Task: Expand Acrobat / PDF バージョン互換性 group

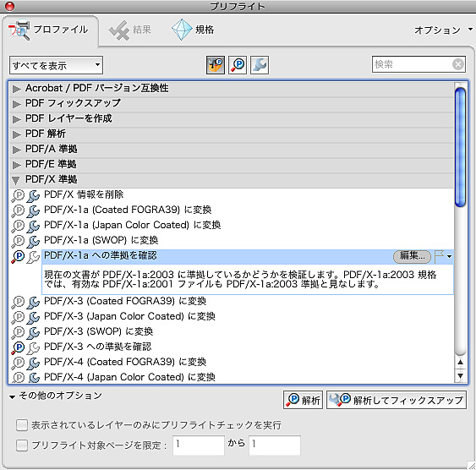Action: click(x=16, y=89)
